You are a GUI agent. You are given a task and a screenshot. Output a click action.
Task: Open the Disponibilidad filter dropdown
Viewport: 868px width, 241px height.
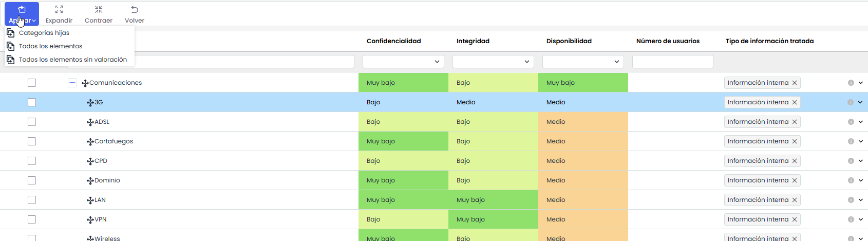click(583, 62)
